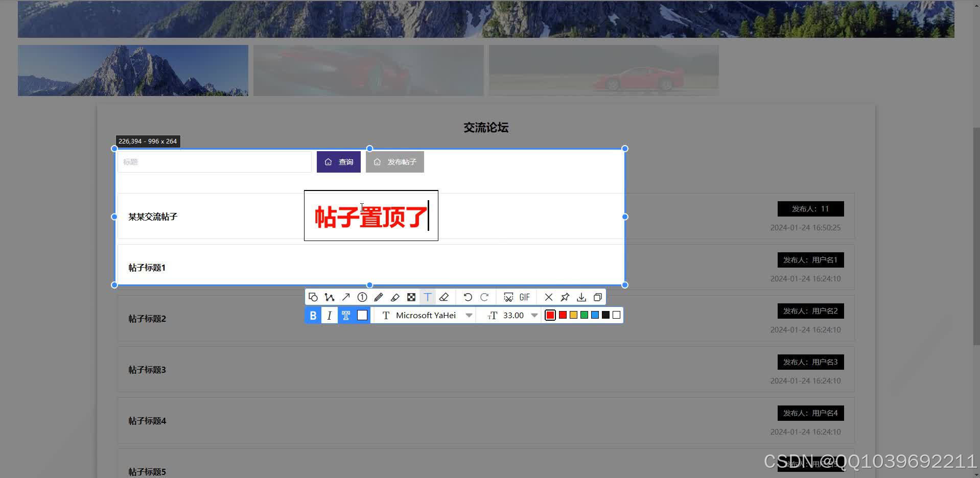Select the mosaic blur tool

[411, 297]
